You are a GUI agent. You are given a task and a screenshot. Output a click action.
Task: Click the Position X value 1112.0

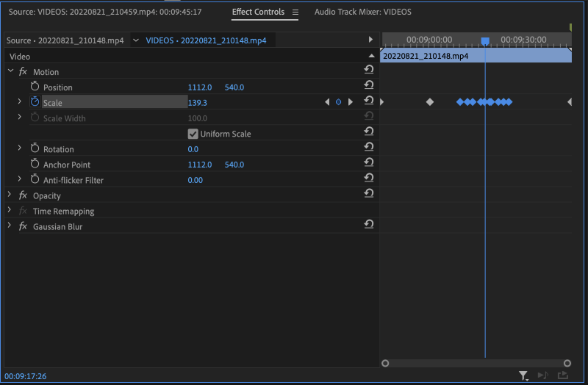click(199, 87)
